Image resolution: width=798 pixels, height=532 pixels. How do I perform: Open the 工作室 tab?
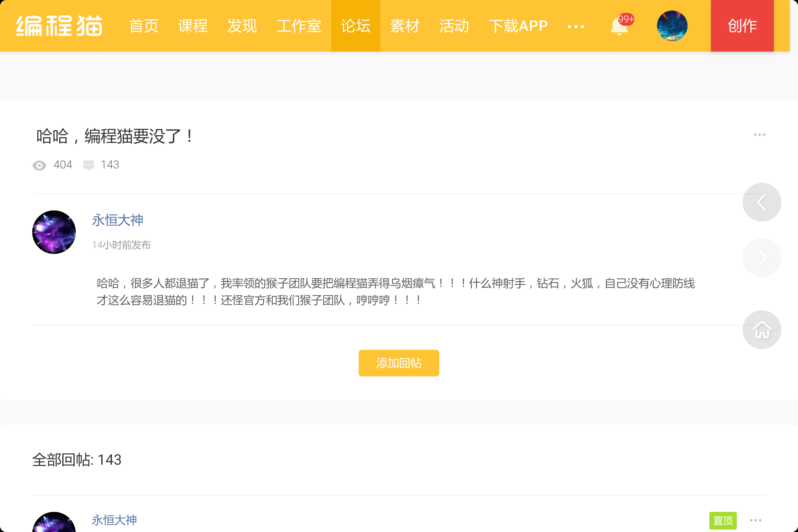click(299, 26)
